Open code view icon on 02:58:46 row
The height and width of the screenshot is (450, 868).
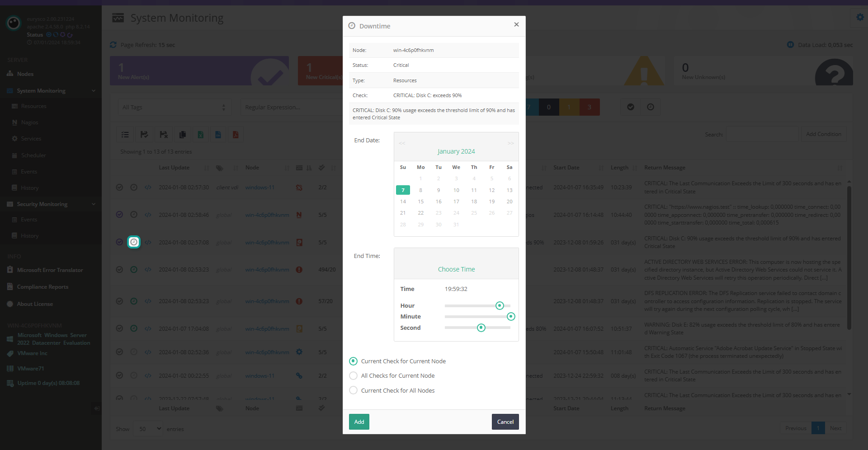148,215
